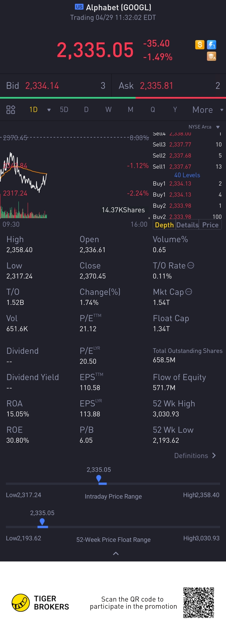
Task: Switch to the Details tab
Action: click(187, 225)
